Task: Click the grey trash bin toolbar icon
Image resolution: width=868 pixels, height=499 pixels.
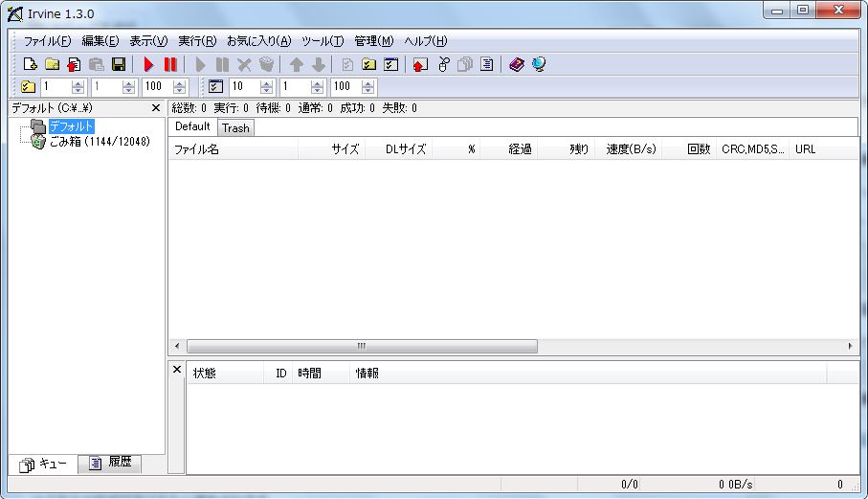Action: 266,64
